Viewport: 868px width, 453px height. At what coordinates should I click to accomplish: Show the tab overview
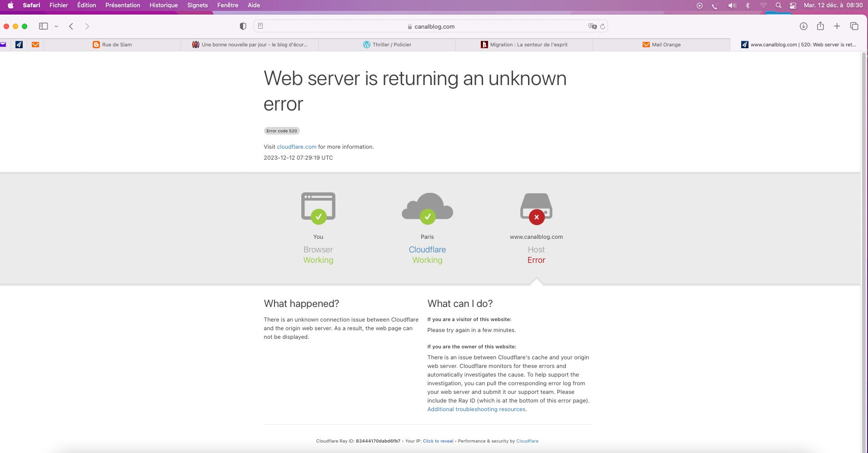854,26
